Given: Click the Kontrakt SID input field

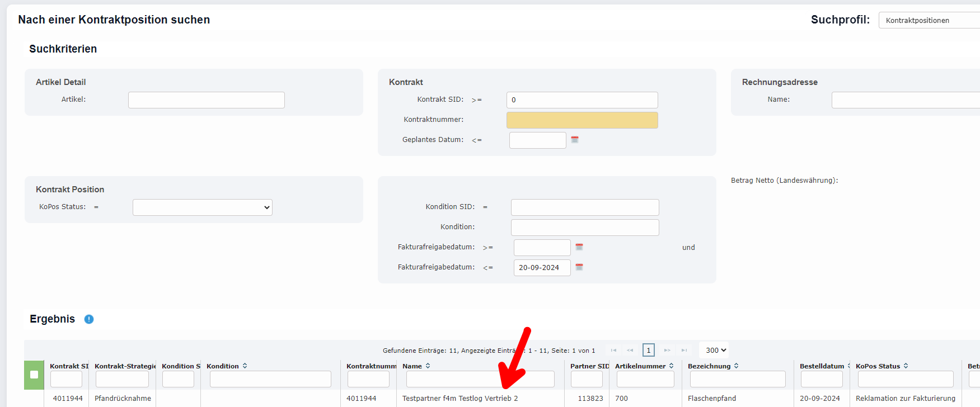Looking at the screenshot, I should tap(582, 100).
